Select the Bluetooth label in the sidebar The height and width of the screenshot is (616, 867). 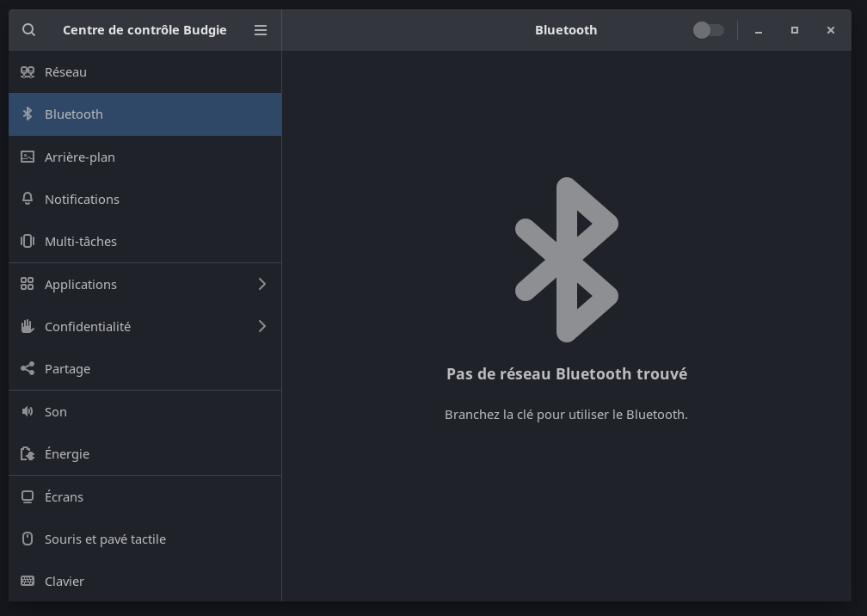pyautogui.click(x=74, y=114)
